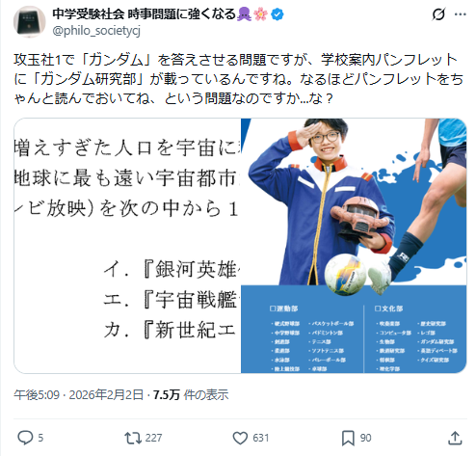Click the timestamp 午後5:09 · 2026年2月2日
Screen dimensions: 476x456
click(78, 394)
